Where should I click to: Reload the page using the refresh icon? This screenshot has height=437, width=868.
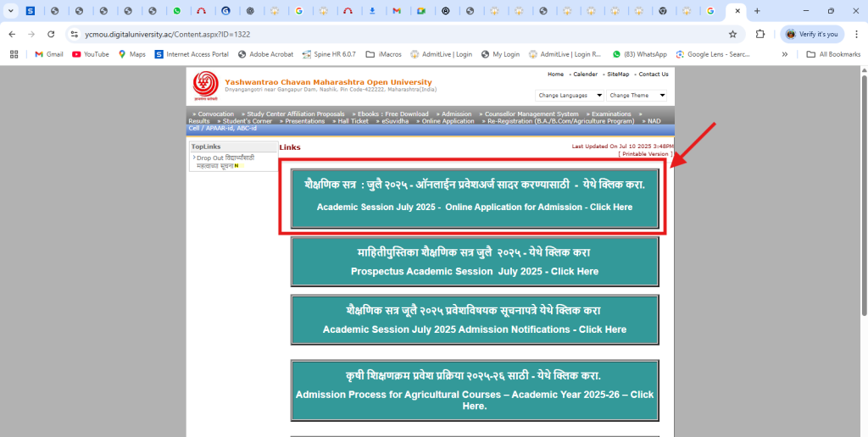click(x=51, y=34)
